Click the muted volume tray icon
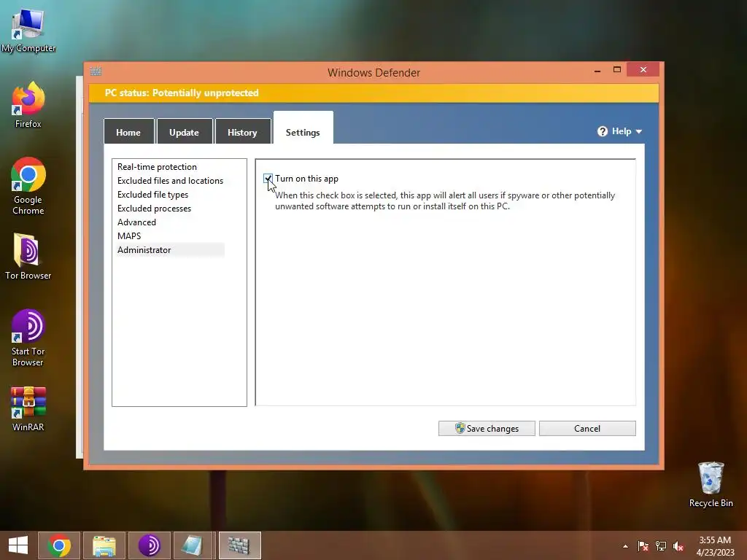This screenshot has height=560, width=747. [x=678, y=546]
